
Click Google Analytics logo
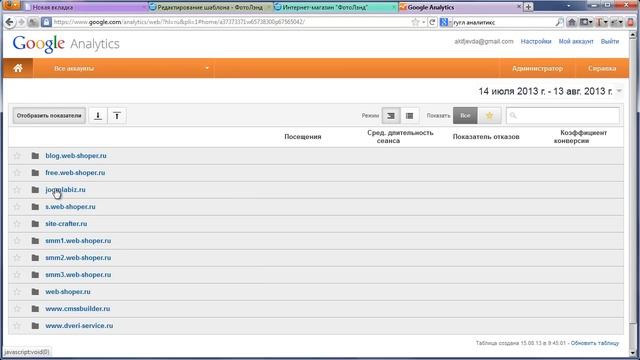(66, 44)
